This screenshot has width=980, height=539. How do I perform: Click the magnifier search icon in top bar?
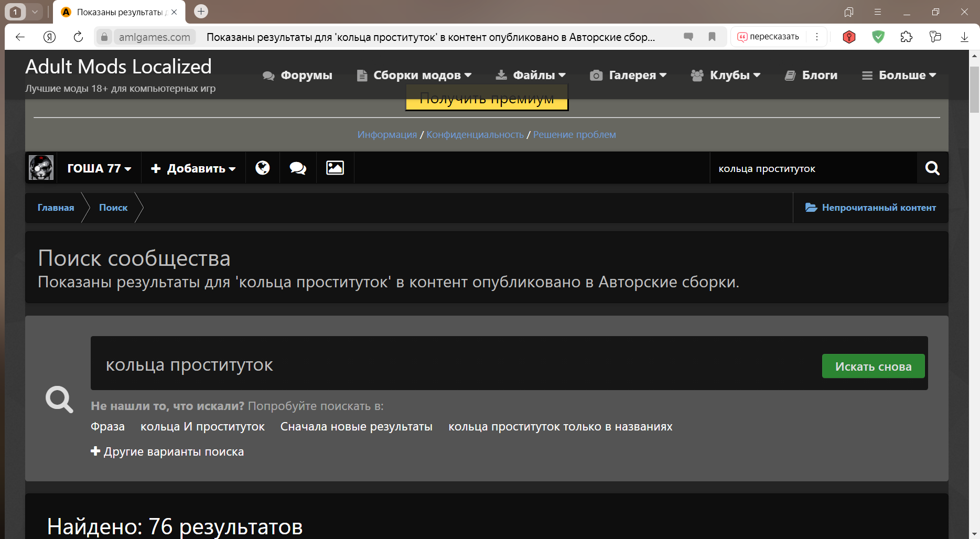click(932, 168)
